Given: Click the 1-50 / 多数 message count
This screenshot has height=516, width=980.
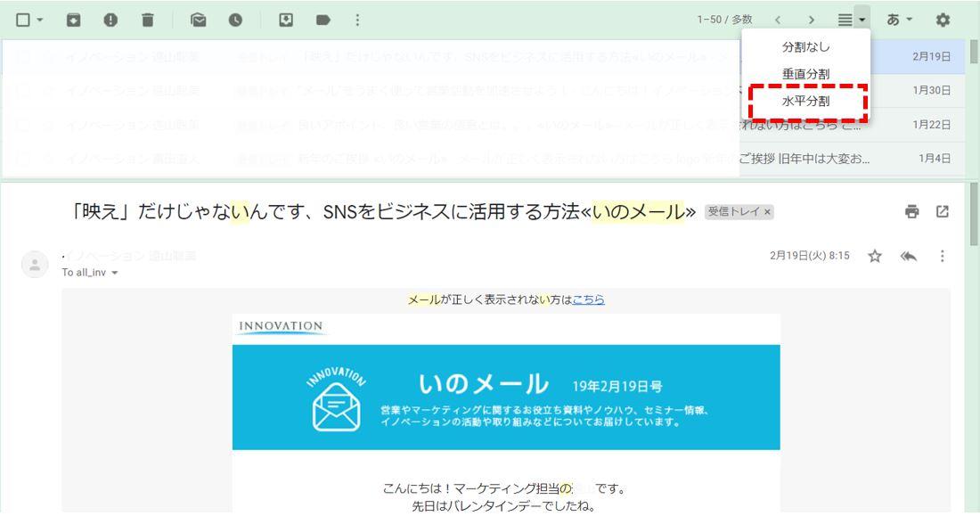Looking at the screenshot, I should [725, 20].
